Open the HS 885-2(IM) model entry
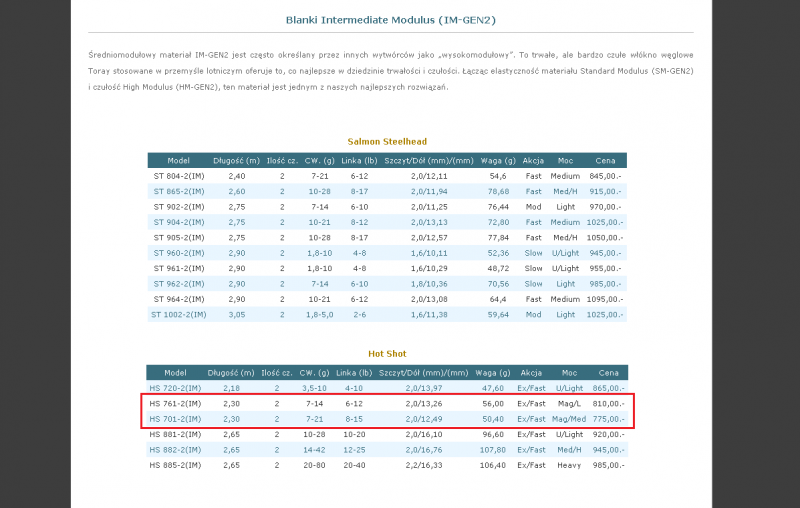 pyautogui.click(x=174, y=465)
